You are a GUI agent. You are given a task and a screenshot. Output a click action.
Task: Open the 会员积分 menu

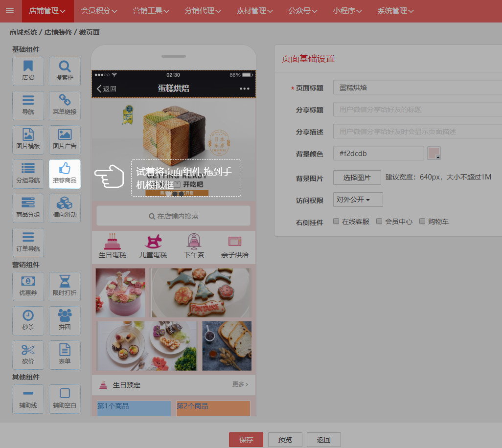(99, 11)
